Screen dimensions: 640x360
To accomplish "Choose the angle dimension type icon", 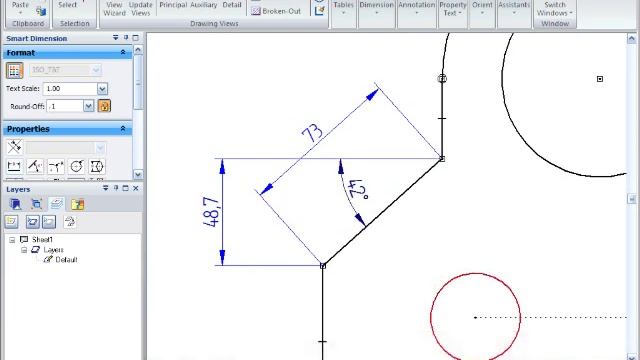I will point(35,167).
